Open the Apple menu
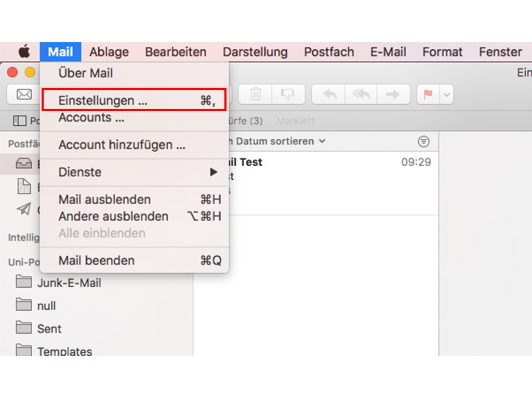The image size is (532, 399). point(24,52)
